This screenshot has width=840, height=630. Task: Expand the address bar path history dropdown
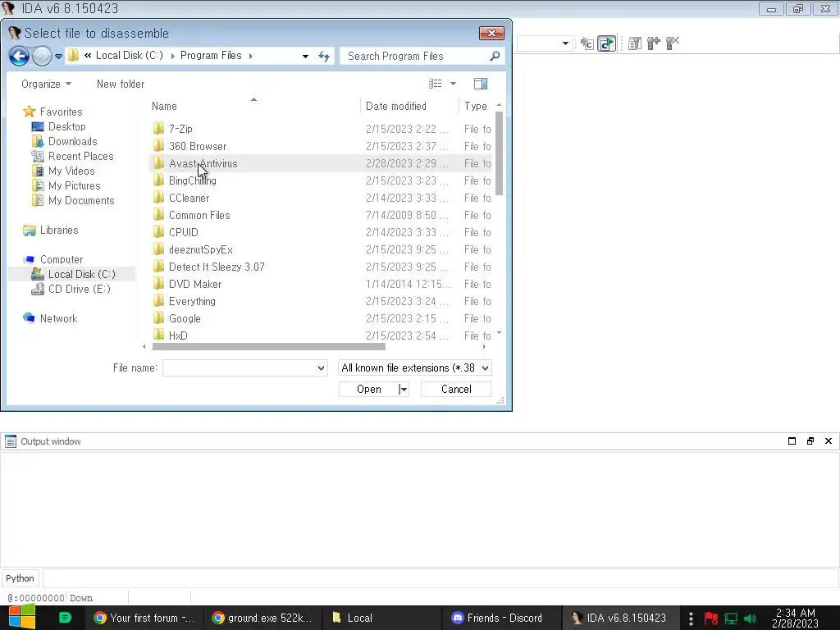pyautogui.click(x=305, y=57)
